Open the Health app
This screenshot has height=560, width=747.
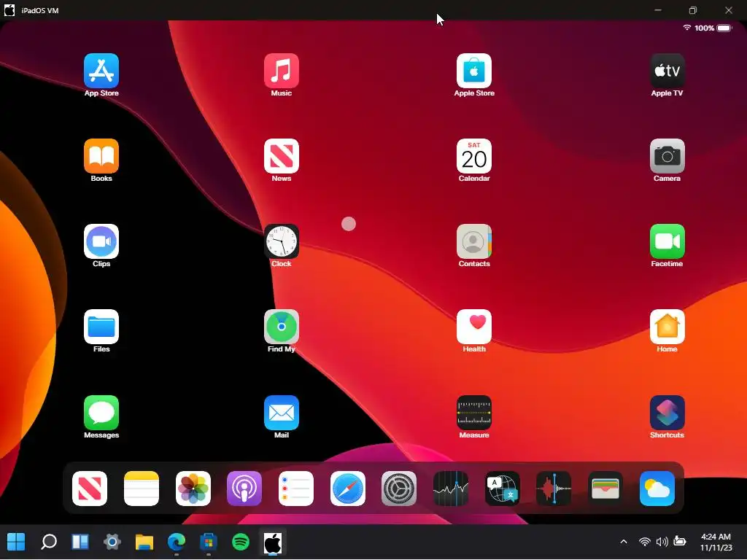tap(473, 327)
